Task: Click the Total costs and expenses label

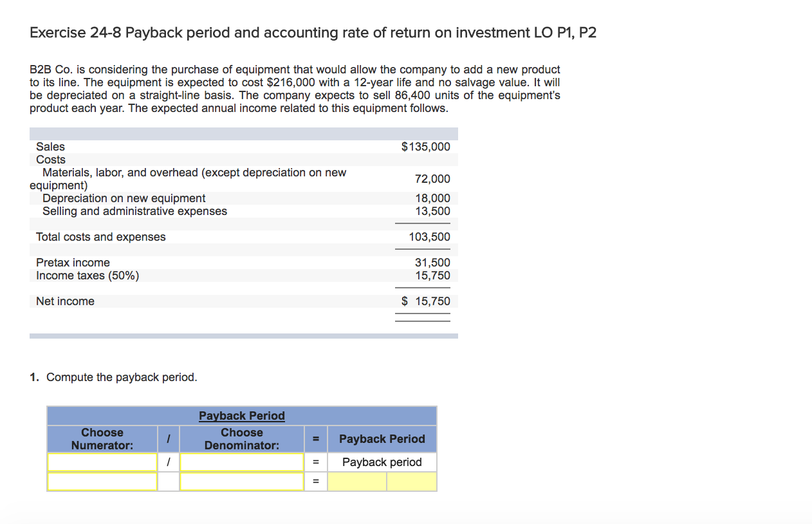Action: pos(100,237)
